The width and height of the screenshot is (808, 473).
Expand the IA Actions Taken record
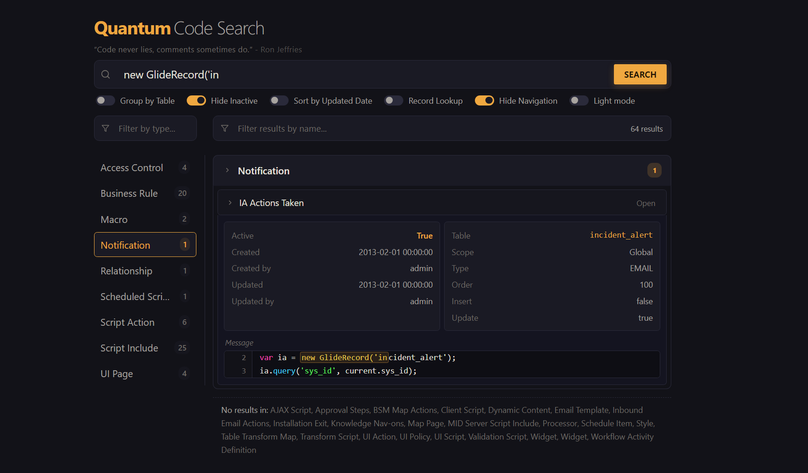(230, 203)
